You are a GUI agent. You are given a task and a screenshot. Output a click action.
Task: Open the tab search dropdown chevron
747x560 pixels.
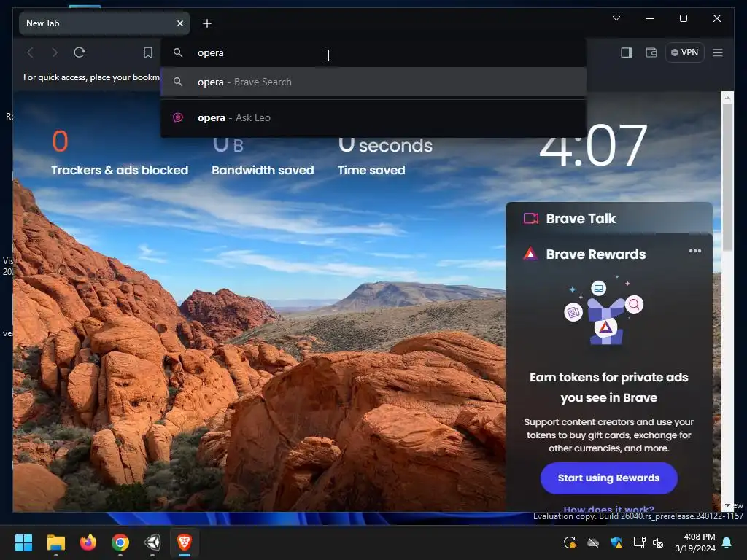click(x=616, y=18)
